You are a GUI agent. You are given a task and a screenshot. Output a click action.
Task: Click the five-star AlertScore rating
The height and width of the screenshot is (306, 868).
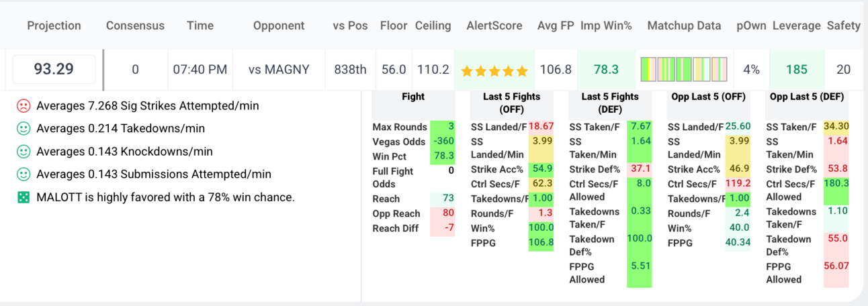pyautogui.click(x=494, y=70)
